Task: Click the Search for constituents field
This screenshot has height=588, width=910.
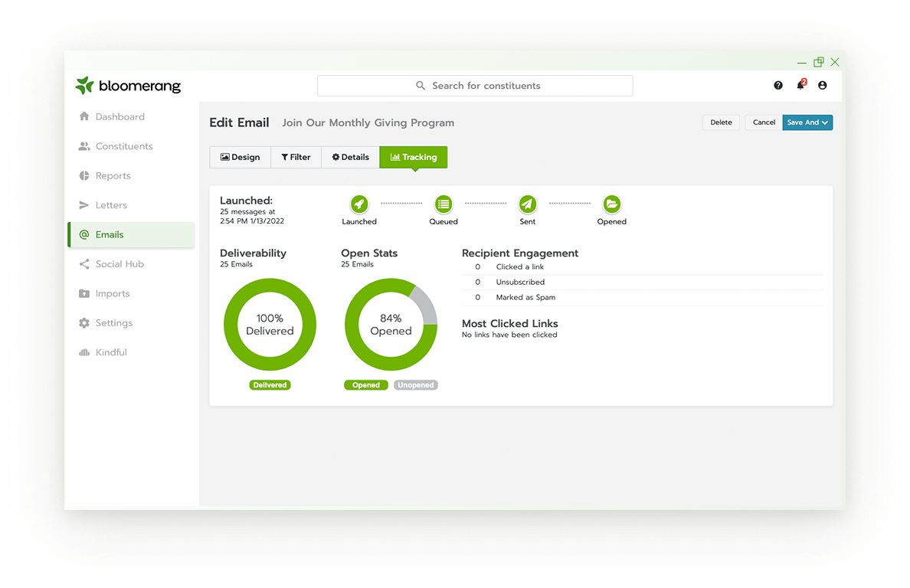Action: (475, 85)
